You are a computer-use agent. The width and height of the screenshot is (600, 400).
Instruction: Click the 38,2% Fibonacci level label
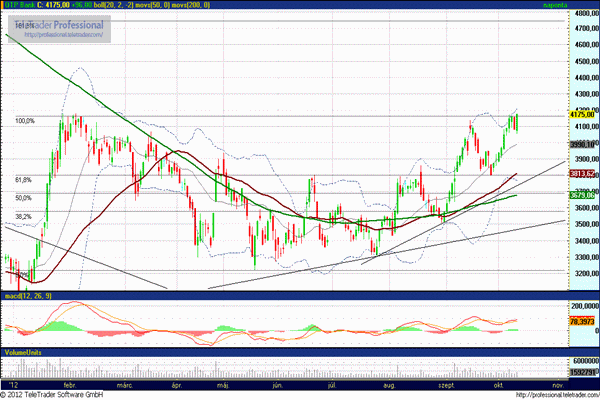coord(24,216)
